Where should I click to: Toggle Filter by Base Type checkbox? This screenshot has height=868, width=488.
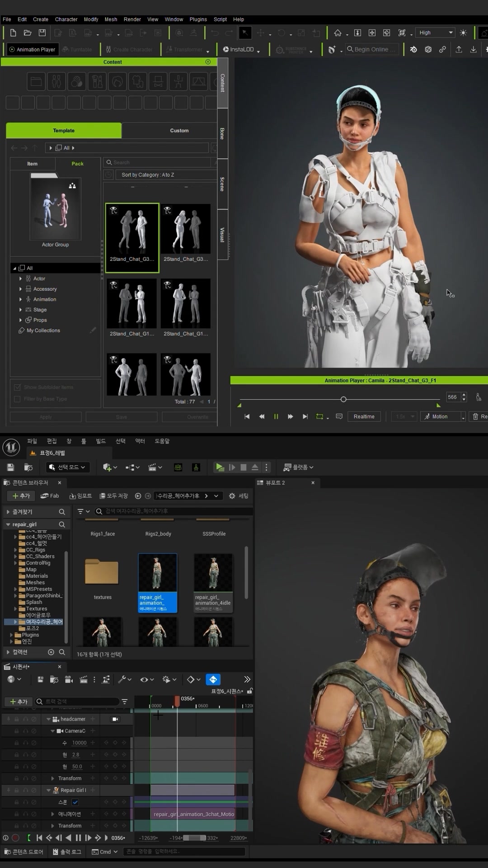click(17, 399)
